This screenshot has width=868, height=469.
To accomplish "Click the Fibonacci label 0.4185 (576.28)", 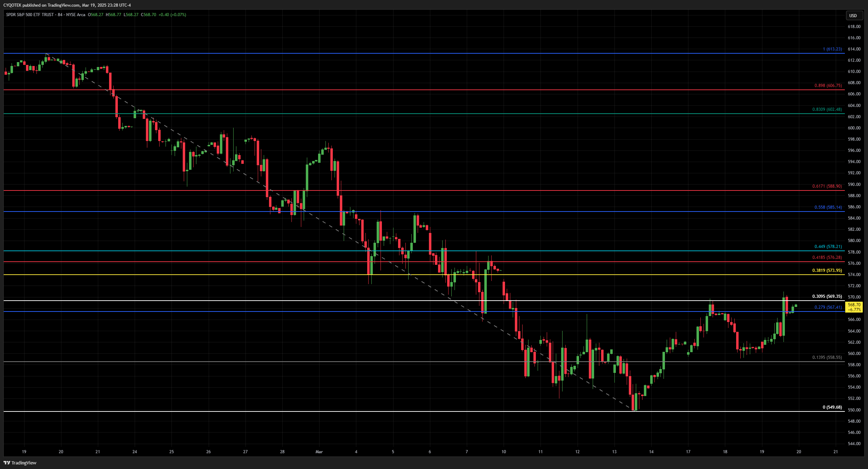I will (827, 257).
